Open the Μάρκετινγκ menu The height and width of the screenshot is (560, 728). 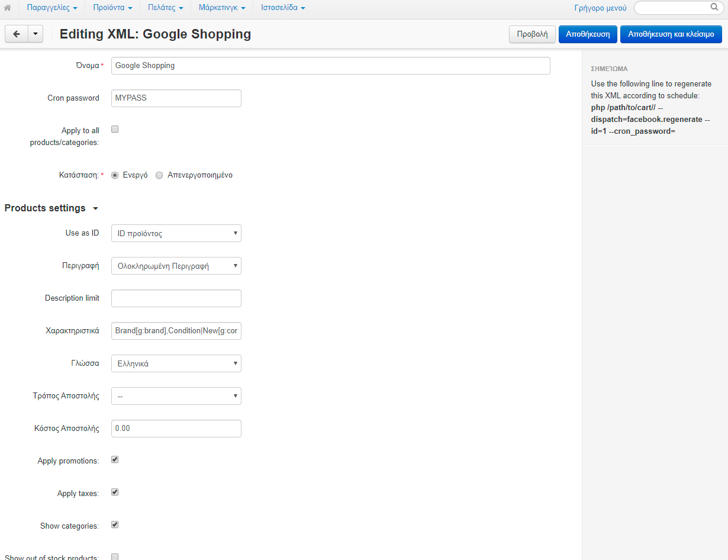(222, 8)
